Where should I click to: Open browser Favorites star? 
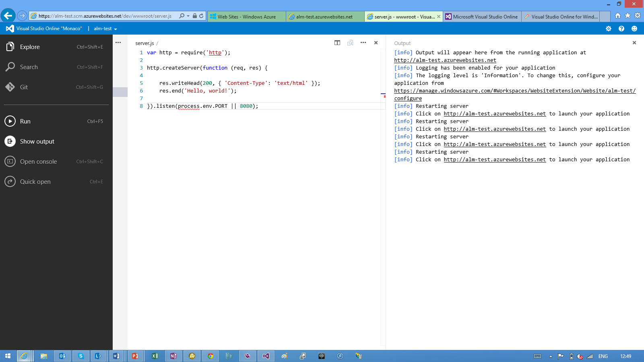(627, 16)
